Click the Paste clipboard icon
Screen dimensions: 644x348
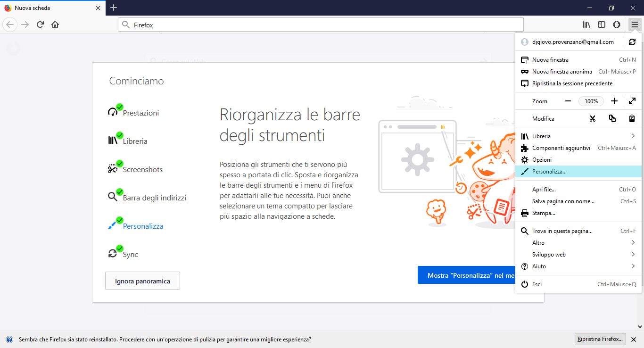[632, 119]
